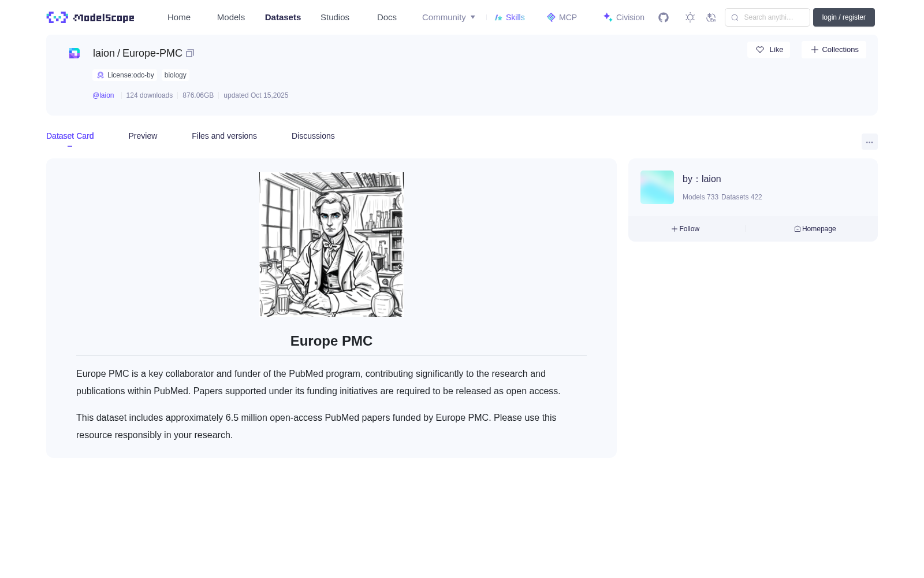924x578 pixels.
Task: Click the login / register button
Action: [x=844, y=17]
